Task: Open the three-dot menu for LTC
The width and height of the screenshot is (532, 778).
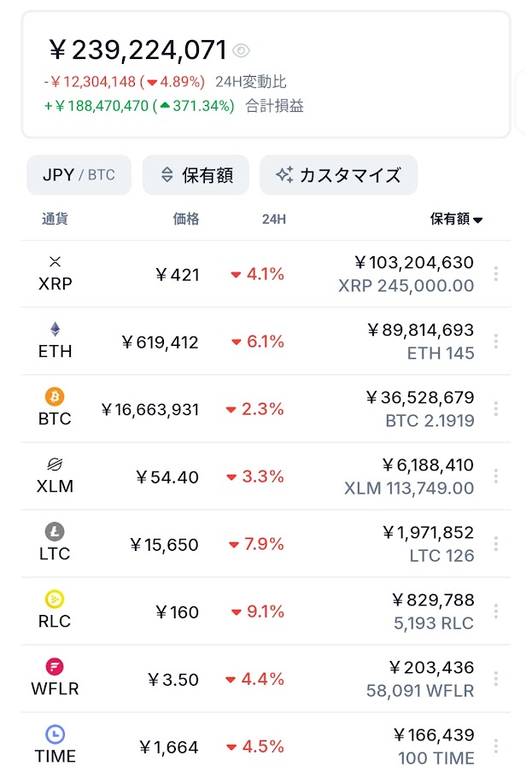Action: point(496,544)
